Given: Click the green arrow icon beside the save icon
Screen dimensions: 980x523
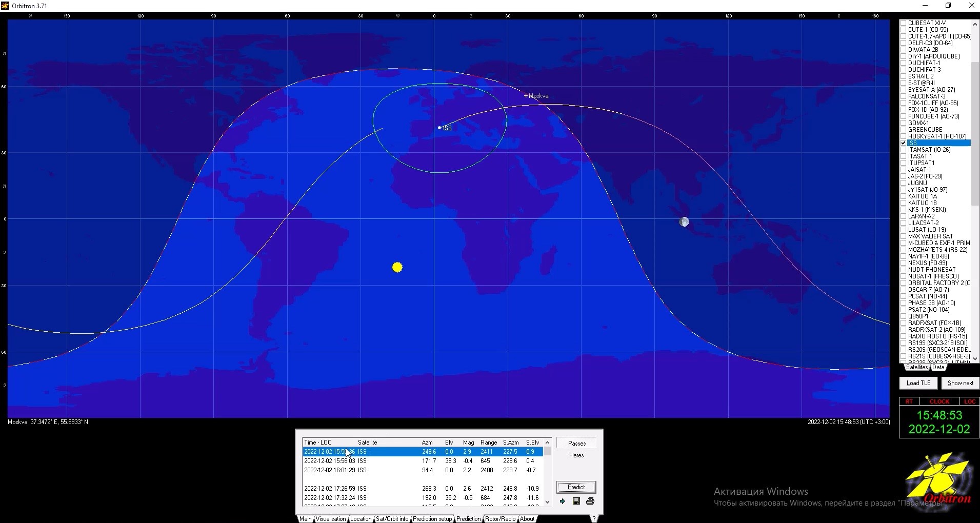Looking at the screenshot, I should point(563,501).
